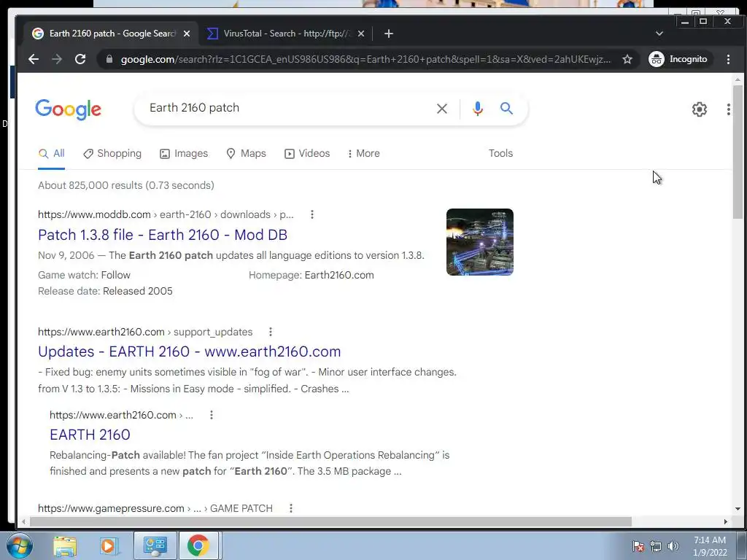Go back with the browser back arrow

34,59
